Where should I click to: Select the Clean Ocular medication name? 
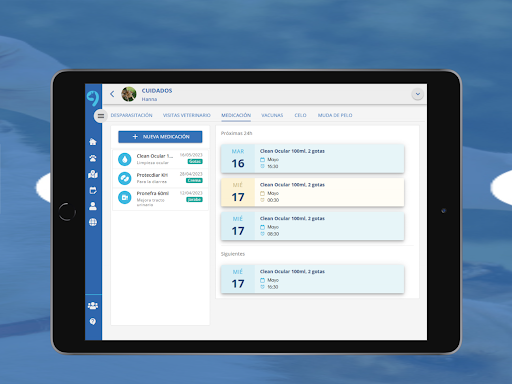coord(155,156)
